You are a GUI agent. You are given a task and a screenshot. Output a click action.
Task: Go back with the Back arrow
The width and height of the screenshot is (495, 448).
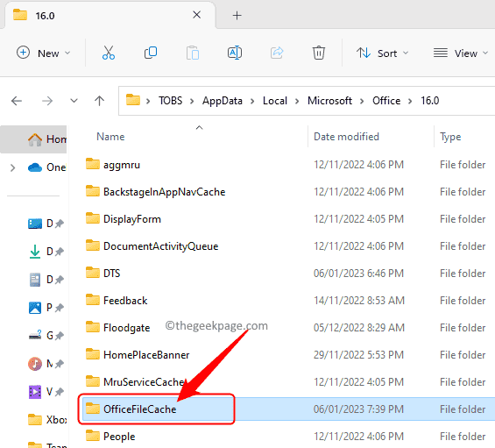(17, 101)
